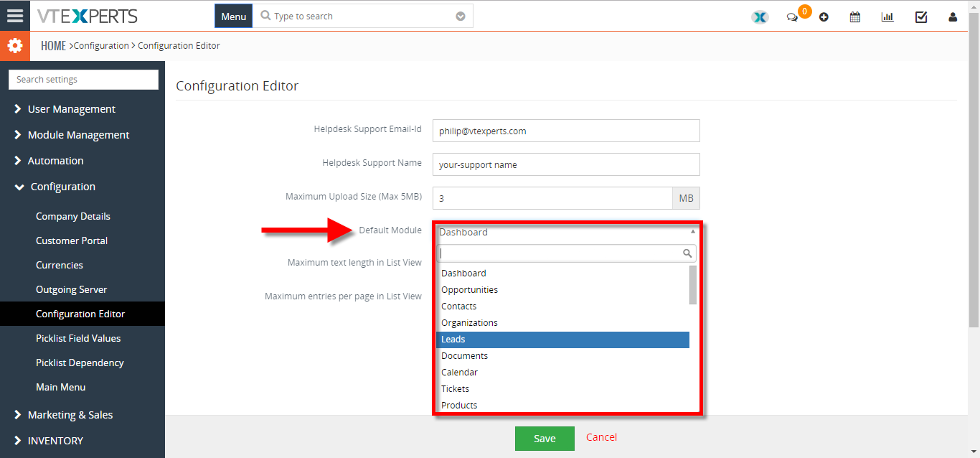Choose Documents from the module list

pyautogui.click(x=562, y=356)
